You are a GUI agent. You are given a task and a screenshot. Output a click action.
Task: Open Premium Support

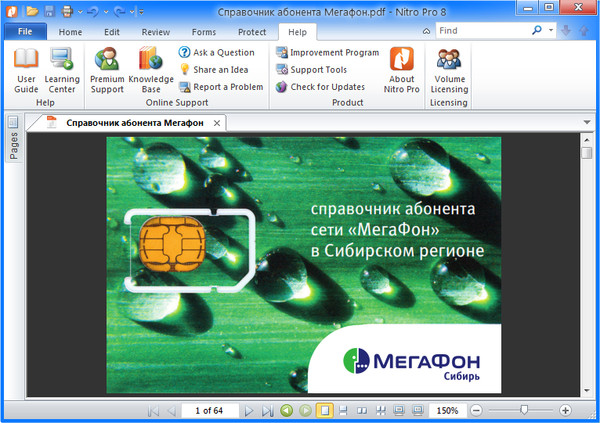107,68
